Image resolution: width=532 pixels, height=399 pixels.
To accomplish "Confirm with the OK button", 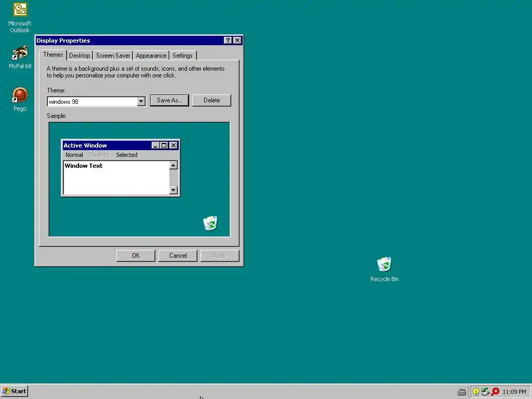I will tap(136, 256).
